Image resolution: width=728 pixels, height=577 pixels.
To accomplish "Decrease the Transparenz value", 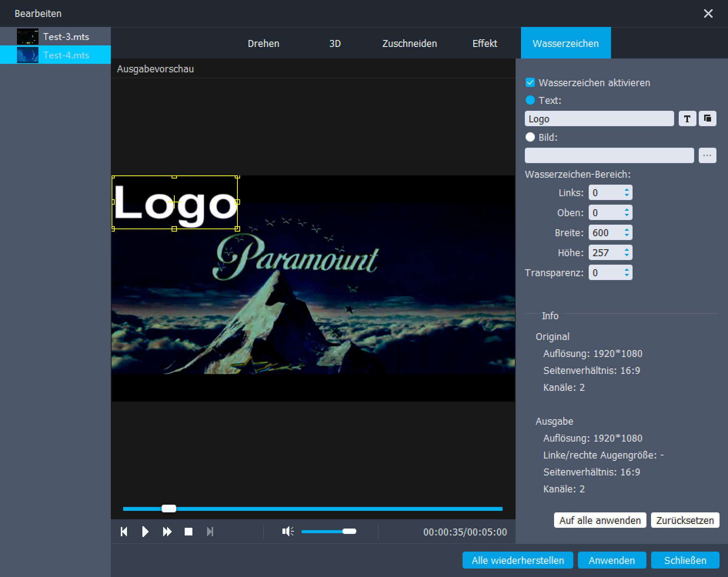I will 627,275.
